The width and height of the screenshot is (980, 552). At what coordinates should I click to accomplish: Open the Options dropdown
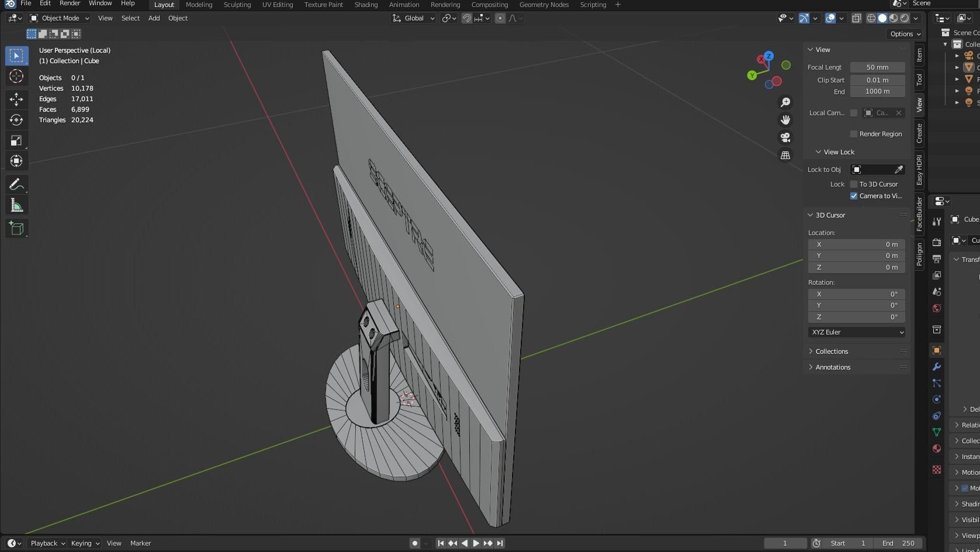[905, 34]
